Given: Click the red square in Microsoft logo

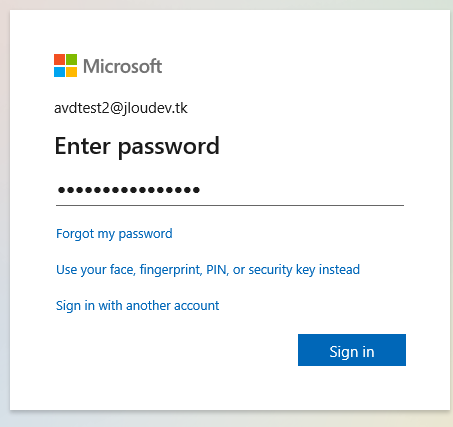Looking at the screenshot, I should [x=59, y=59].
